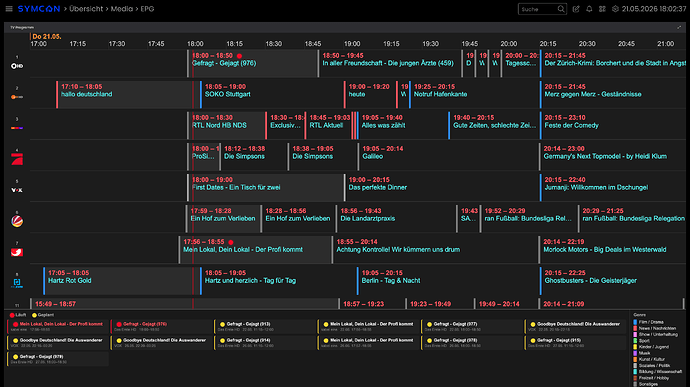Open Die Simpsons 18:12 – 18:38 entry

[253, 156]
